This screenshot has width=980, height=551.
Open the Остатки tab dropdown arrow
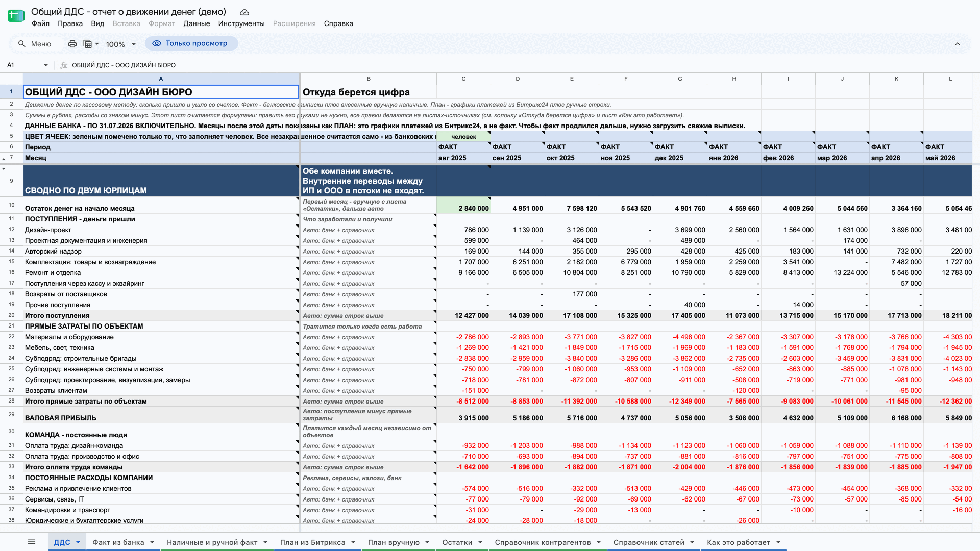click(x=480, y=542)
